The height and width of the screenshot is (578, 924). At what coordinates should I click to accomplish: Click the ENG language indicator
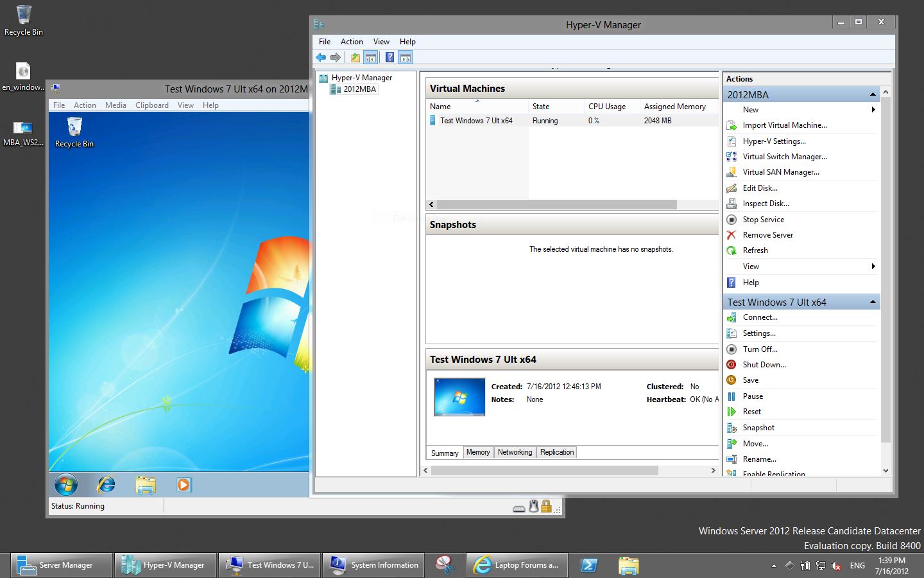click(857, 566)
